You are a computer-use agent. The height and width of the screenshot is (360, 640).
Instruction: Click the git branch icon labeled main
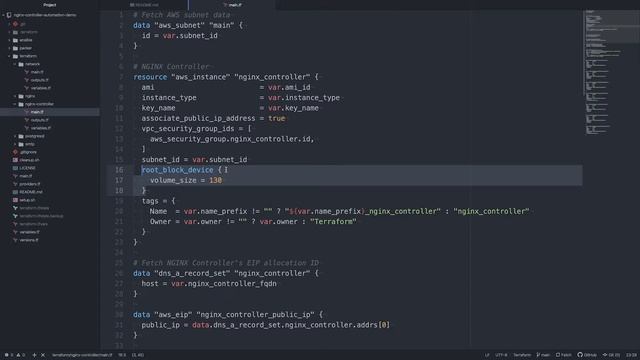click(x=538, y=355)
